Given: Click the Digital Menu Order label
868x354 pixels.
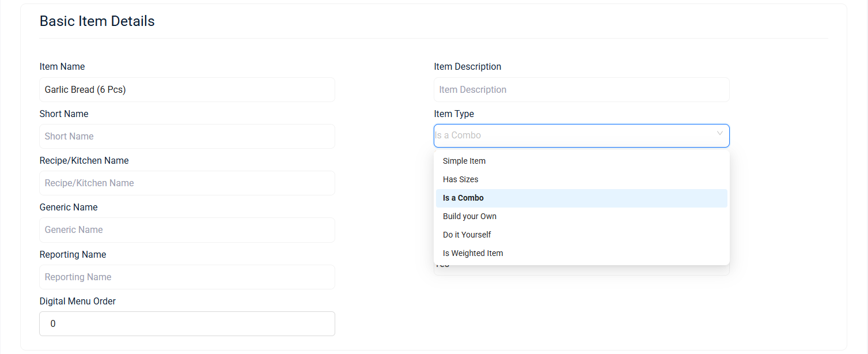Looking at the screenshot, I should tap(78, 302).
